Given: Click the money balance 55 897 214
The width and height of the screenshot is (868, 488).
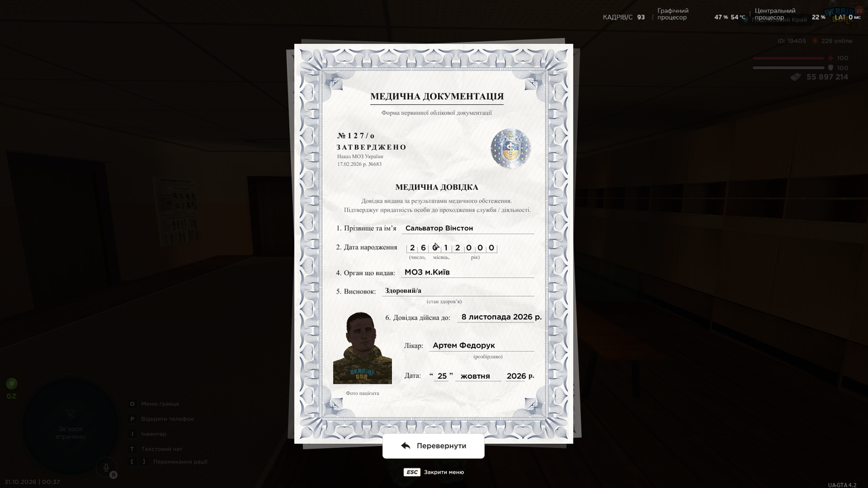Looking at the screenshot, I should pos(827,77).
